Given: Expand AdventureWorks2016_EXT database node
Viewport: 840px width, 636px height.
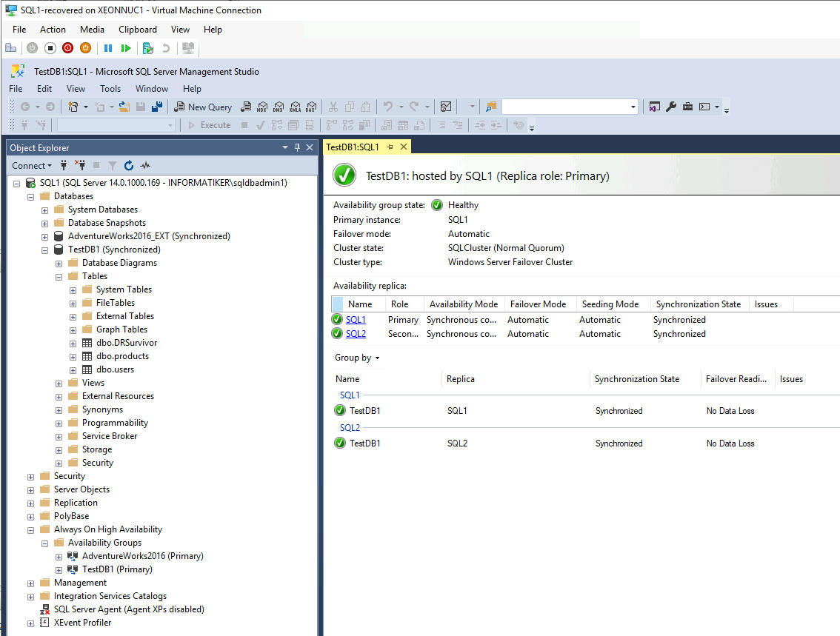Looking at the screenshot, I should [45, 237].
